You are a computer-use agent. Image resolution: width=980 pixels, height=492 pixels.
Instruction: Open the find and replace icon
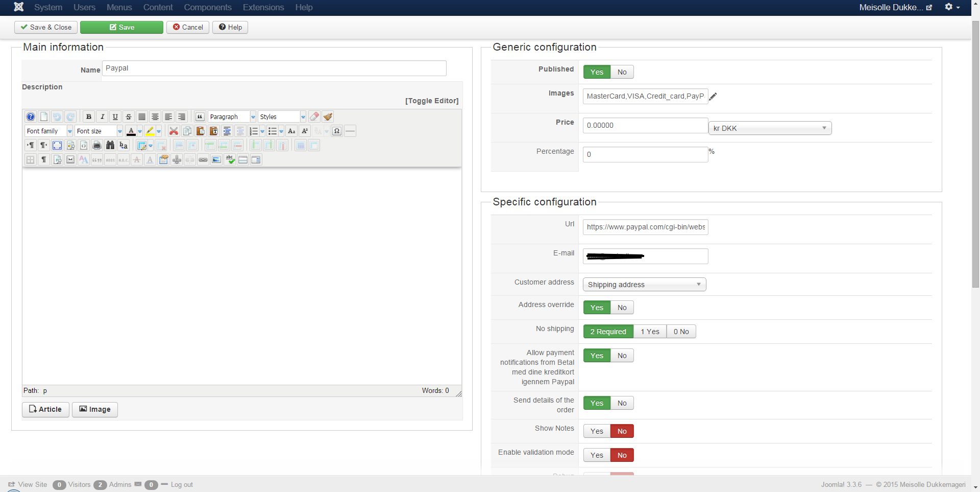pyautogui.click(x=124, y=145)
